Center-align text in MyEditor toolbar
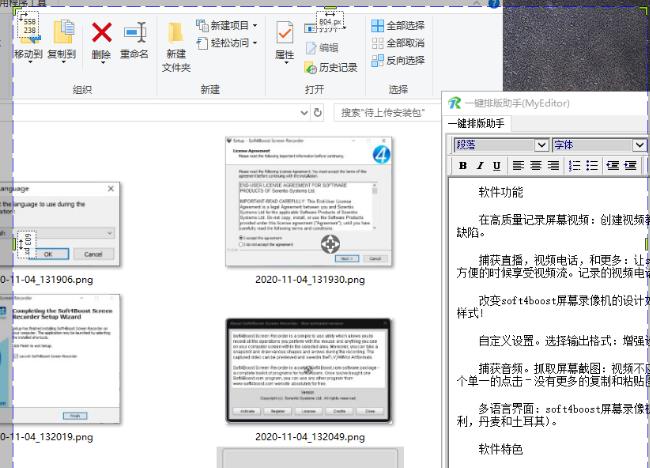The image size is (650, 468). [x=536, y=166]
